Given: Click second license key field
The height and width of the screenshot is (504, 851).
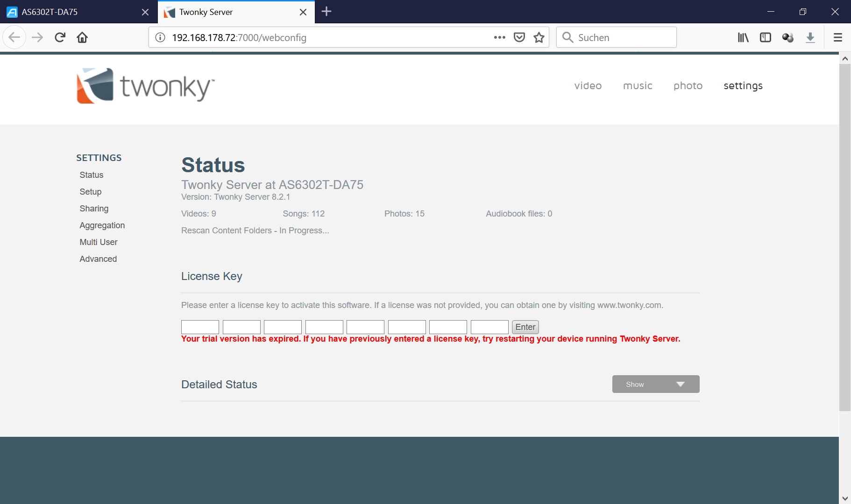Looking at the screenshot, I should tap(241, 327).
